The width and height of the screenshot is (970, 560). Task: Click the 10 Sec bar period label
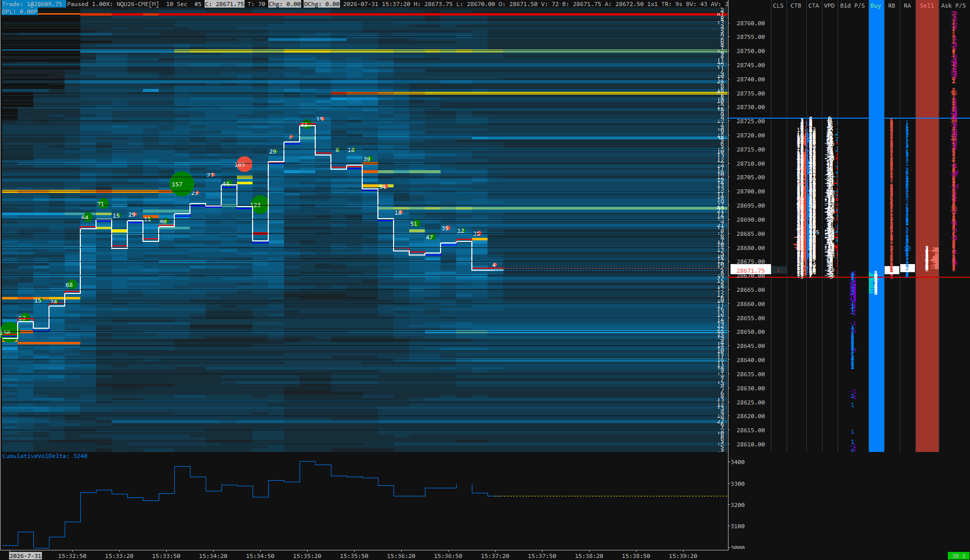(177, 4)
